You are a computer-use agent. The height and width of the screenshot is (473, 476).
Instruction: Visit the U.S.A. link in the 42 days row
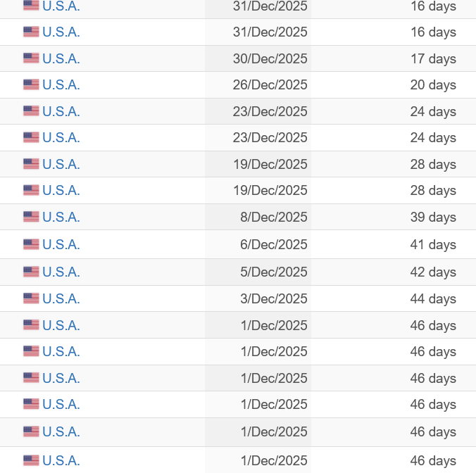[61, 272]
